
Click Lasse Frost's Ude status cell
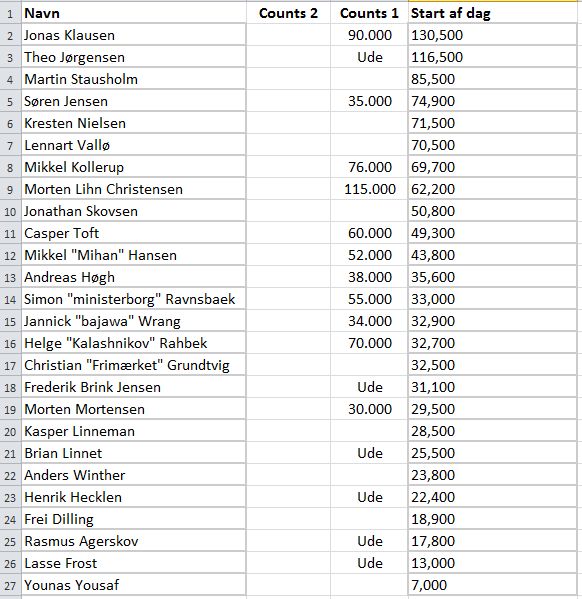coord(369,563)
